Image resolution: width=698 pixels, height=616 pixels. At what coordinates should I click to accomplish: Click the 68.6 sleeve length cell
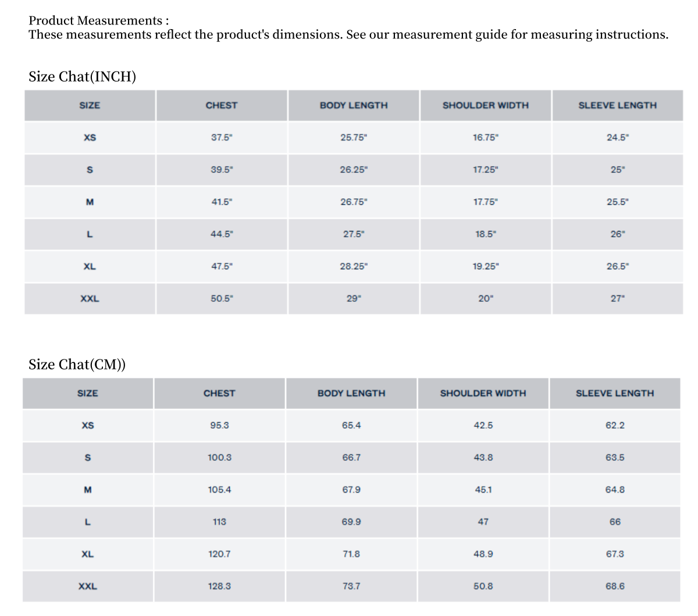[x=615, y=586]
